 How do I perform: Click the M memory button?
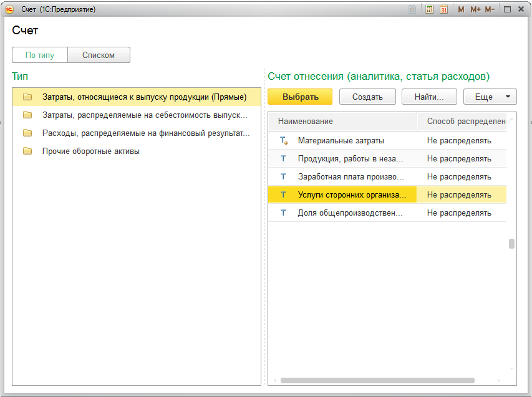(461, 9)
